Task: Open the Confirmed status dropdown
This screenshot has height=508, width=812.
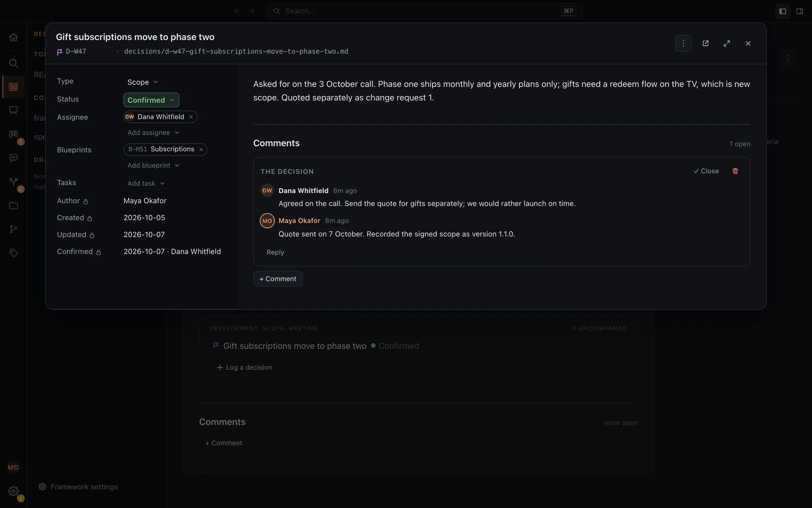Action: point(151,100)
